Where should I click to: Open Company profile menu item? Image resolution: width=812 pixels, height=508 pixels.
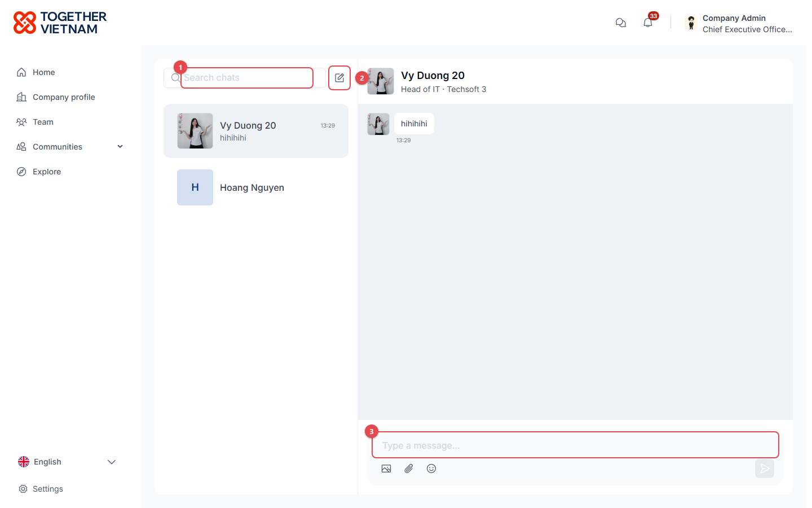[64, 97]
